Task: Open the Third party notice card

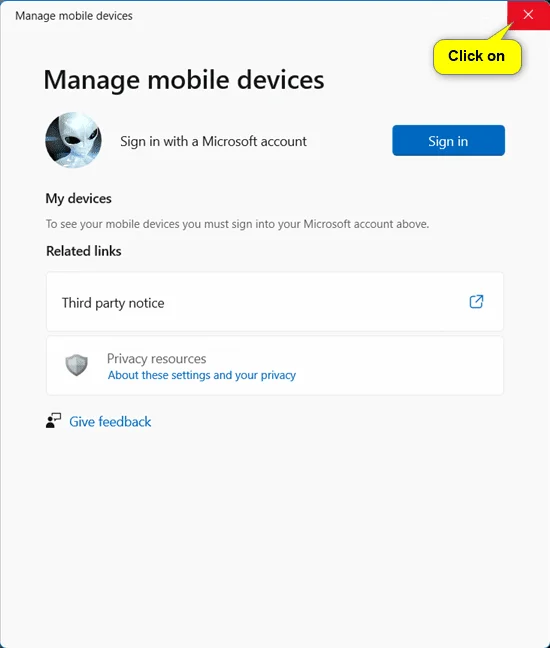Action: point(275,302)
